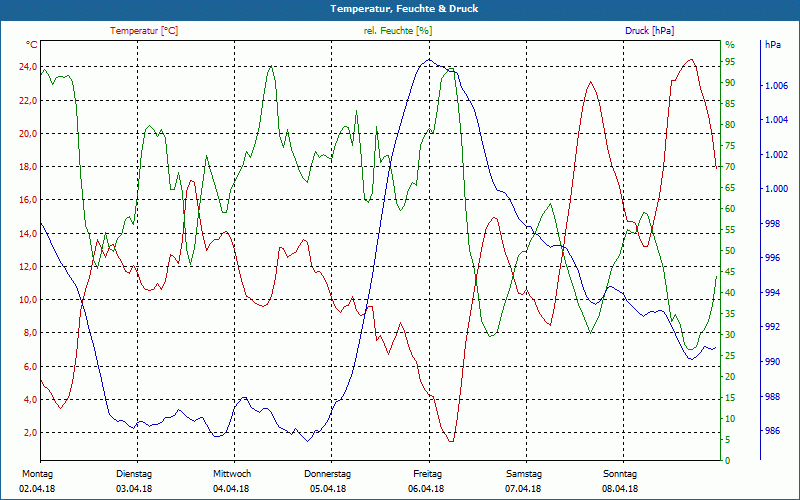Click the chart title "Temperatur, Feuchte & Druck"
The height and width of the screenshot is (500, 800).
click(x=404, y=9)
